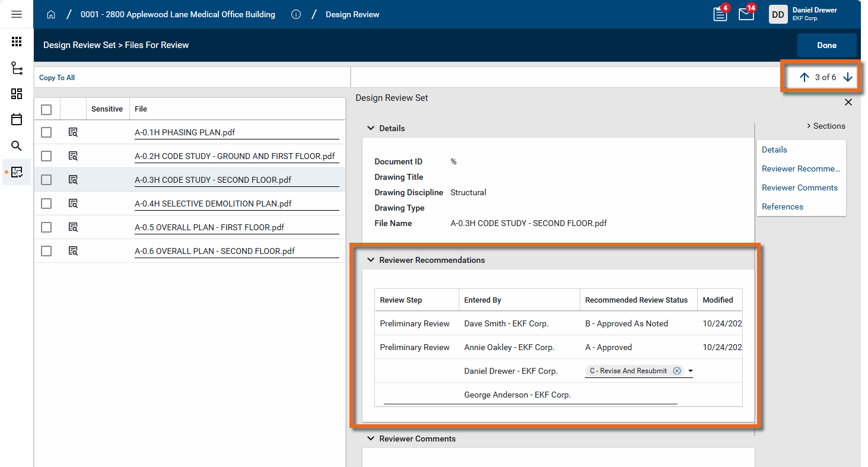Check the A-0.5 OVERALL PLAN checkbox
The image size is (868, 467).
(x=46, y=227)
